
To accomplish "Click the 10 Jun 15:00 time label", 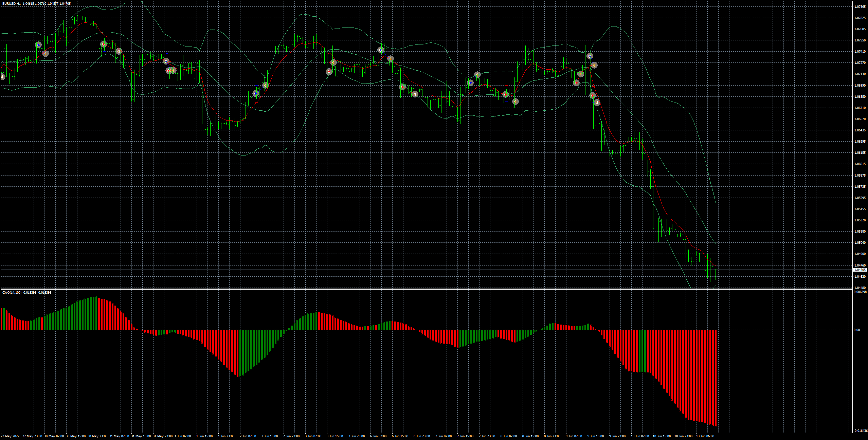I will [x=662, y=436].
